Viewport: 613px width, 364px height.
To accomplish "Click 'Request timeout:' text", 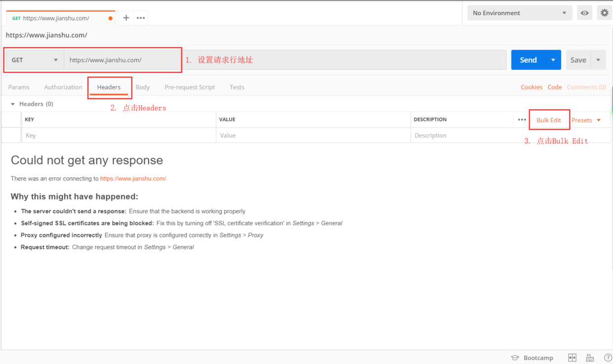I will 45,247.
